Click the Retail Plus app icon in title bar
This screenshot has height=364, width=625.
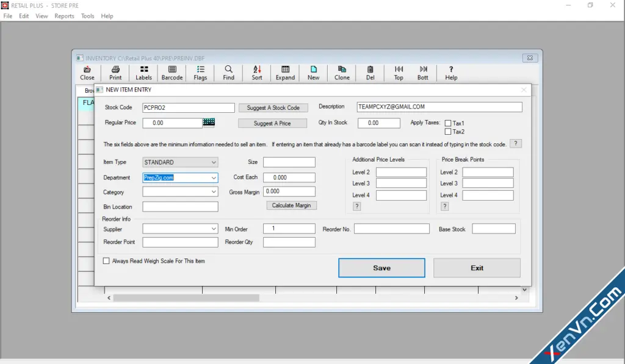click(5, 5)
